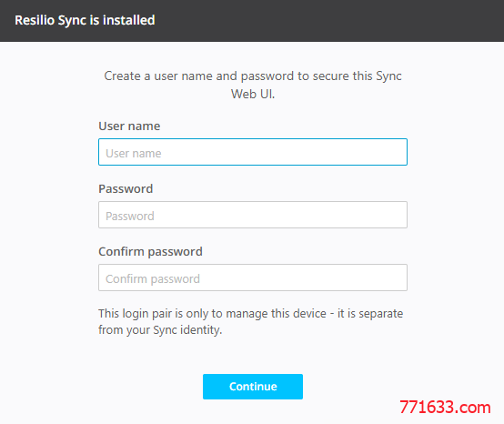504x424 pixels.
Task: Activate the Confirm password input field
Action: pos(253,278)
